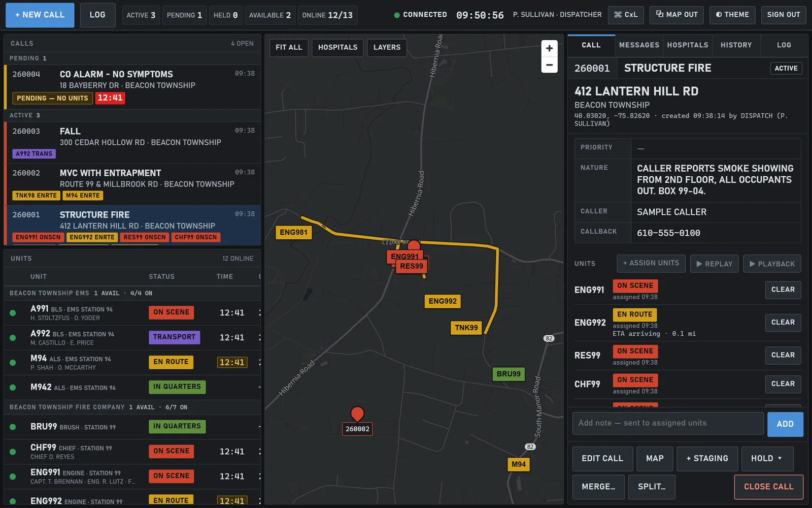Select the ENG992 unit marker on map

[443, 301]
